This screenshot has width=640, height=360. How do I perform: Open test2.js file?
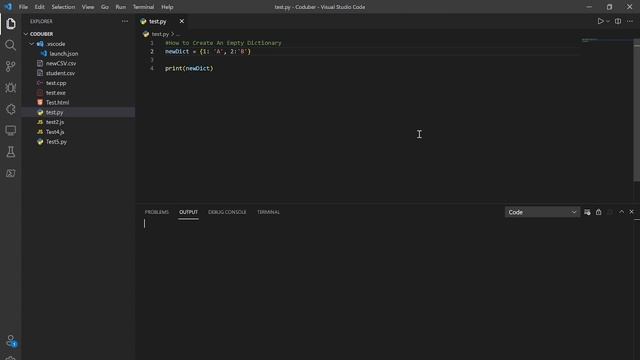55,122
